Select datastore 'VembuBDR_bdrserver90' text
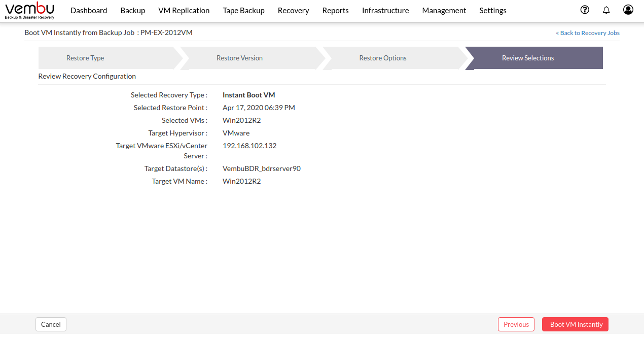This screenshot has width=644, height=339. point(262,168)
